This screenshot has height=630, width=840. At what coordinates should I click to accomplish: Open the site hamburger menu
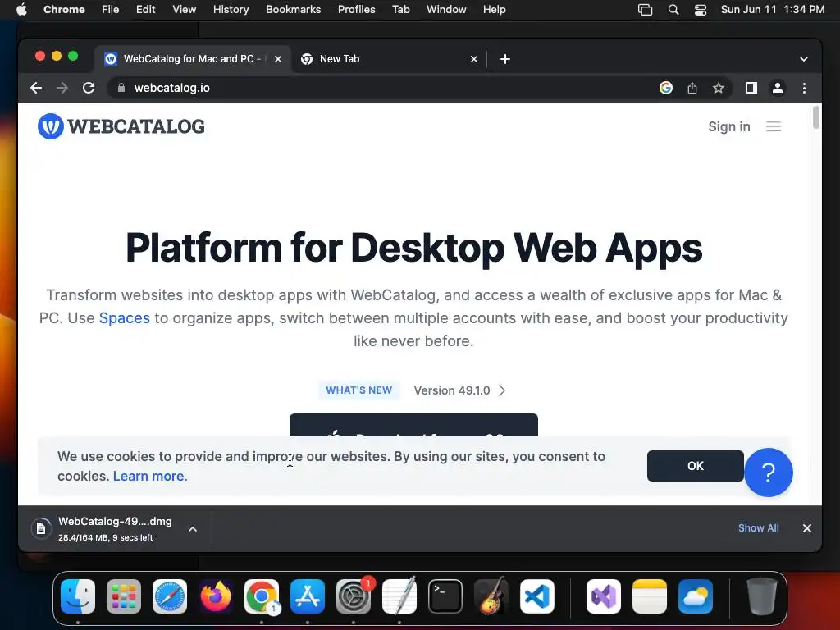pyautogui.click(x=774, y=126)
